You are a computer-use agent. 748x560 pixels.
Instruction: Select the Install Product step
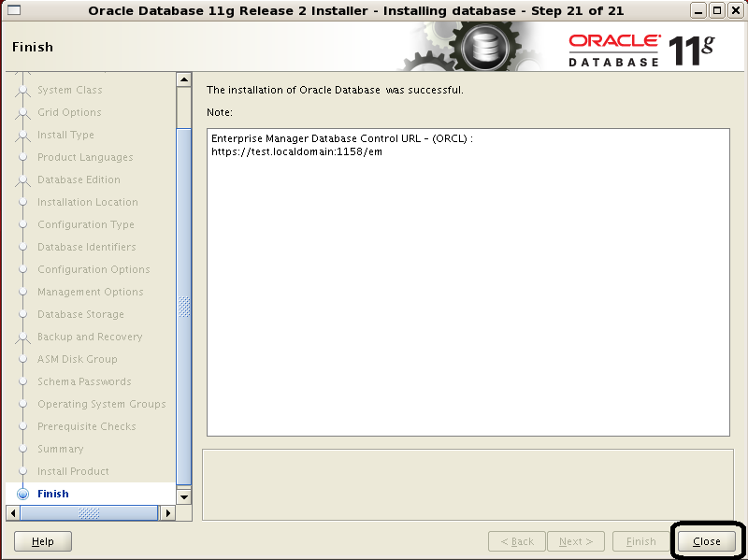[73, 471]
